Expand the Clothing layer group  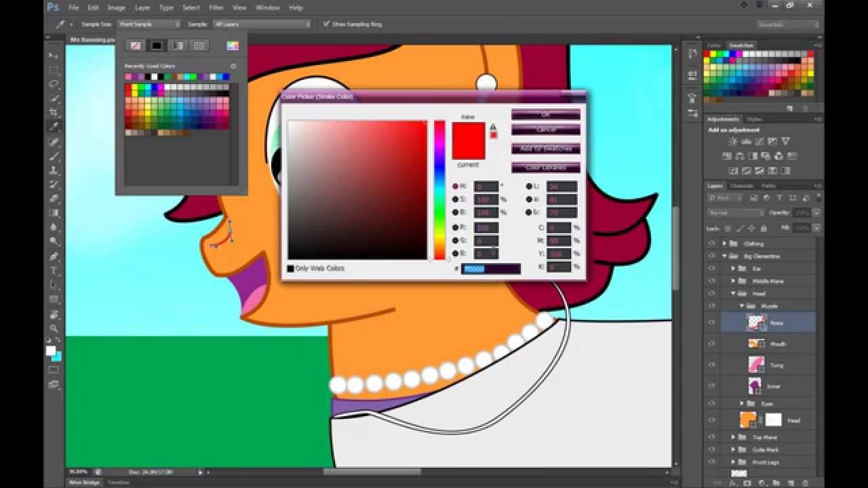pyautogui.click(x=725, y=243)
